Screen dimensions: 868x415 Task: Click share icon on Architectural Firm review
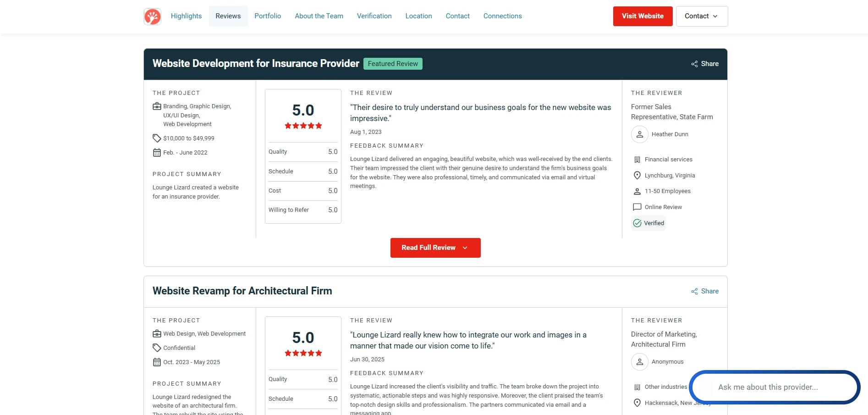[x=694, y=292]
